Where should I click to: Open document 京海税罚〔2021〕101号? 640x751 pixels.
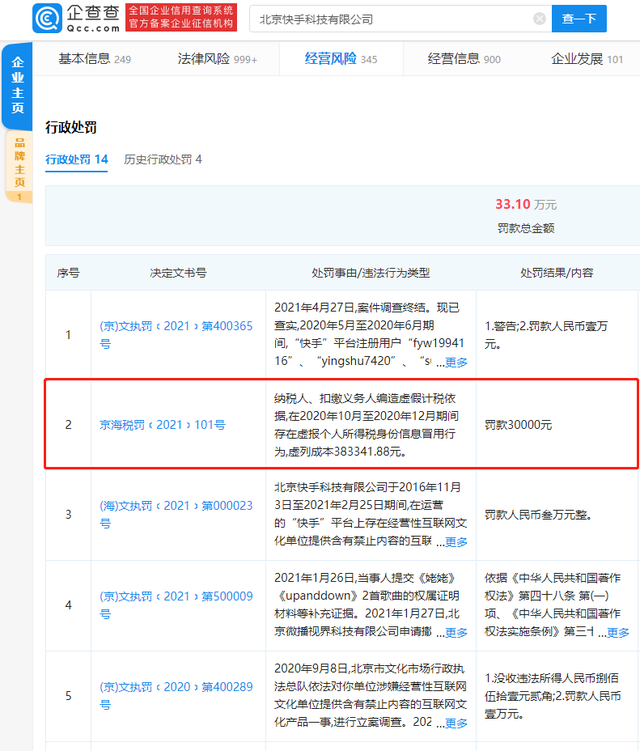(162, 425)
